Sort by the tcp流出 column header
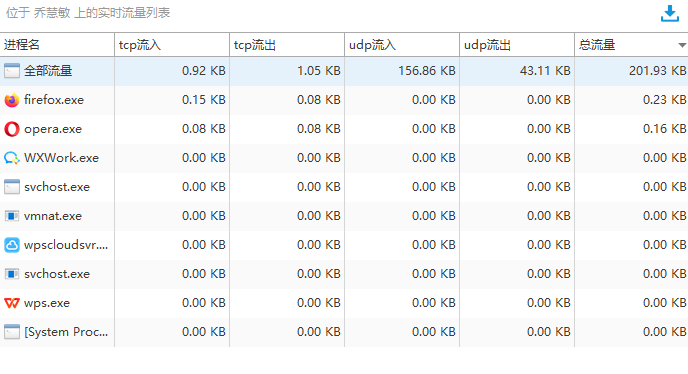This screenshot has height=374, width=688. coord(287,45)
